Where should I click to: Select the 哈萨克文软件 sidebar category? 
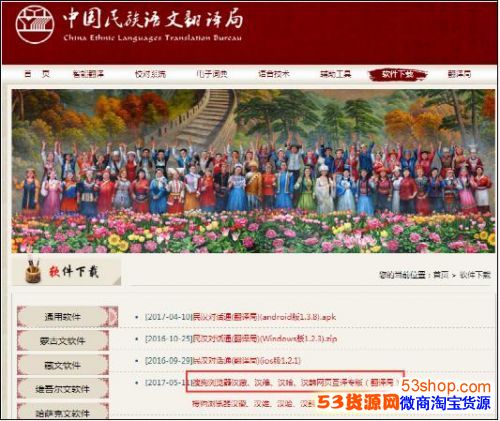[x=63, y=412]
